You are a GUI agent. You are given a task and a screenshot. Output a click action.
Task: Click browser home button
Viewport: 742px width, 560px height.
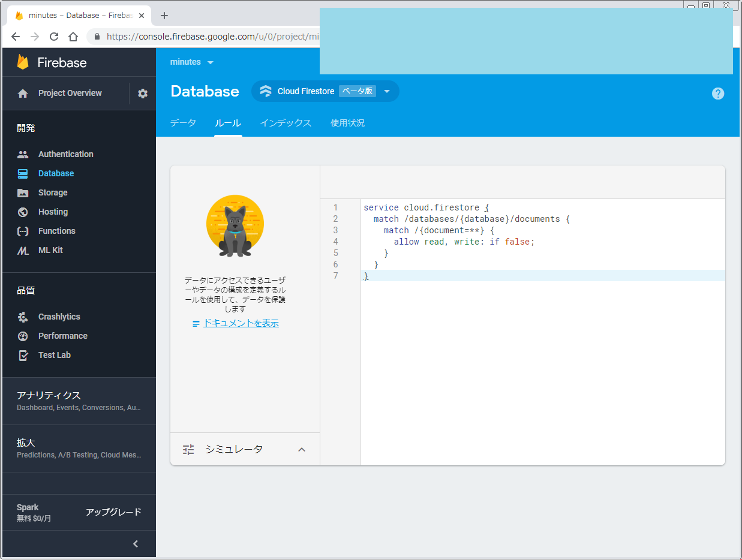click(73, 37)
